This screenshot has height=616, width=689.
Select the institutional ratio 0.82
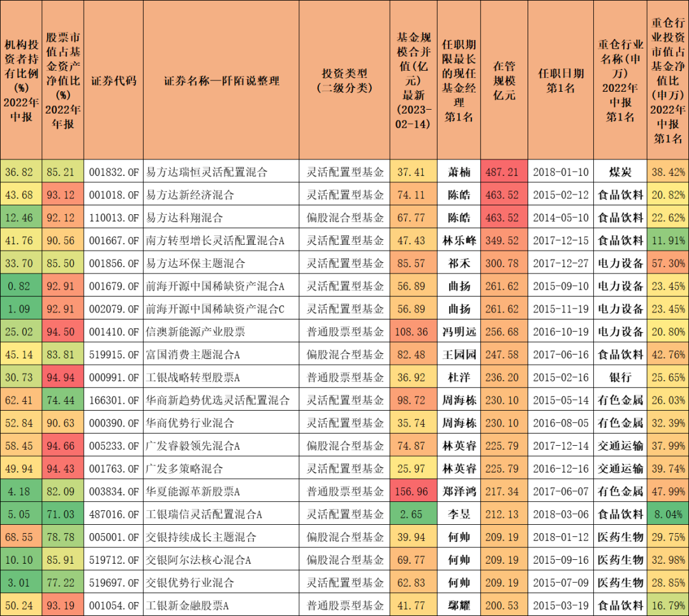point(20,286)
